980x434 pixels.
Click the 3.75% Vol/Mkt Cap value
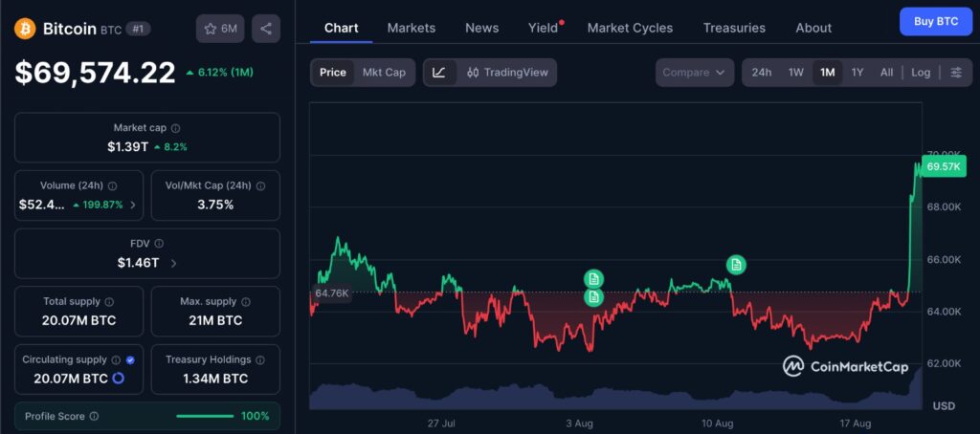click(215, 205)
